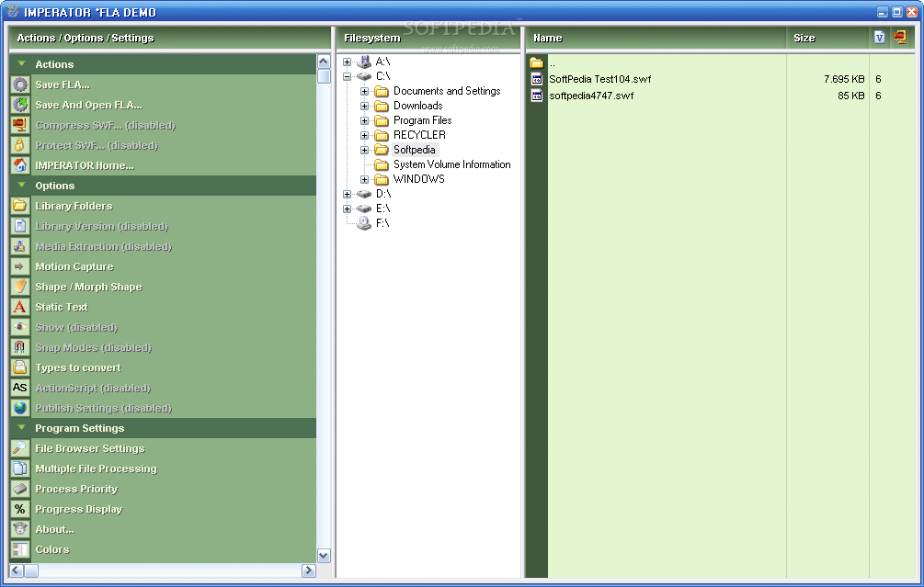
Task: Select file SoftPedia Test104.swf
Action: coord(599,79)
